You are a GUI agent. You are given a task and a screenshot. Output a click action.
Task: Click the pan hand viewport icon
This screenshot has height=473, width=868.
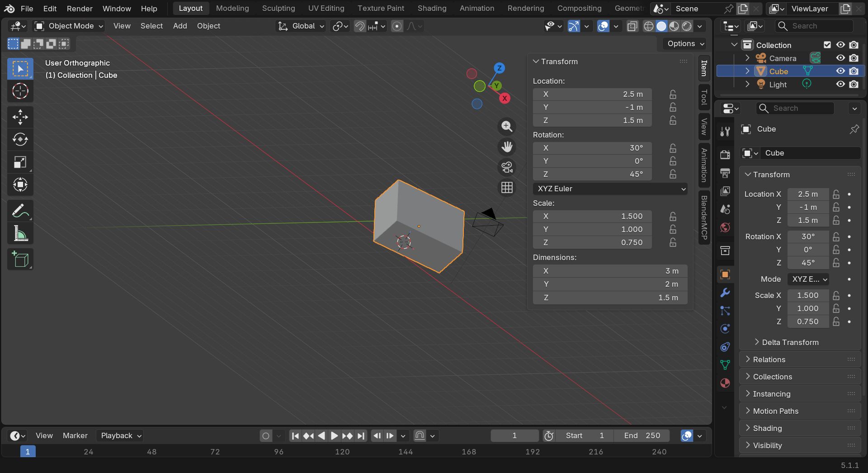pos(507,147)
